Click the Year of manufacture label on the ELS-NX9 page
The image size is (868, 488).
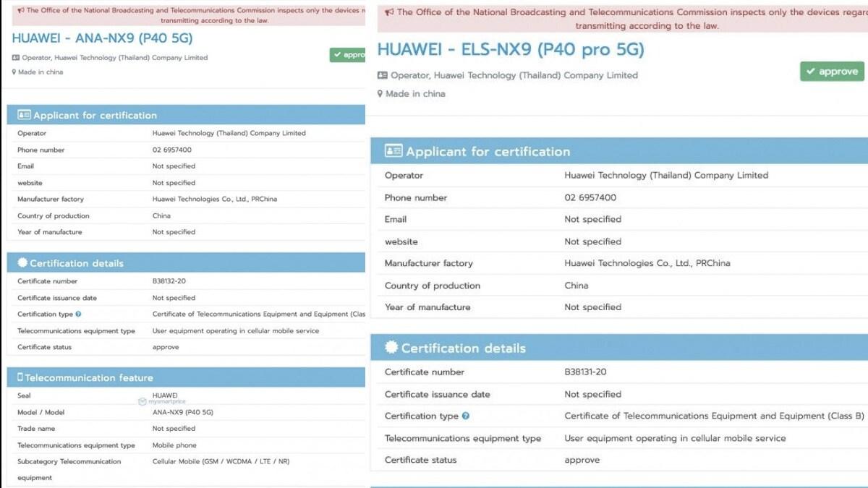[427, 307]
